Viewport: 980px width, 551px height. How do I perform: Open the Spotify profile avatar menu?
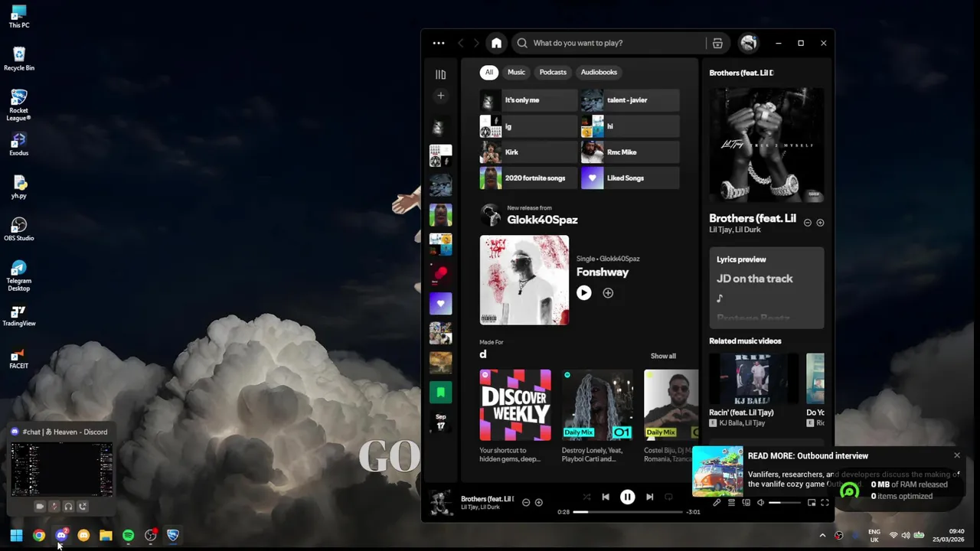[x=749, y=43]
